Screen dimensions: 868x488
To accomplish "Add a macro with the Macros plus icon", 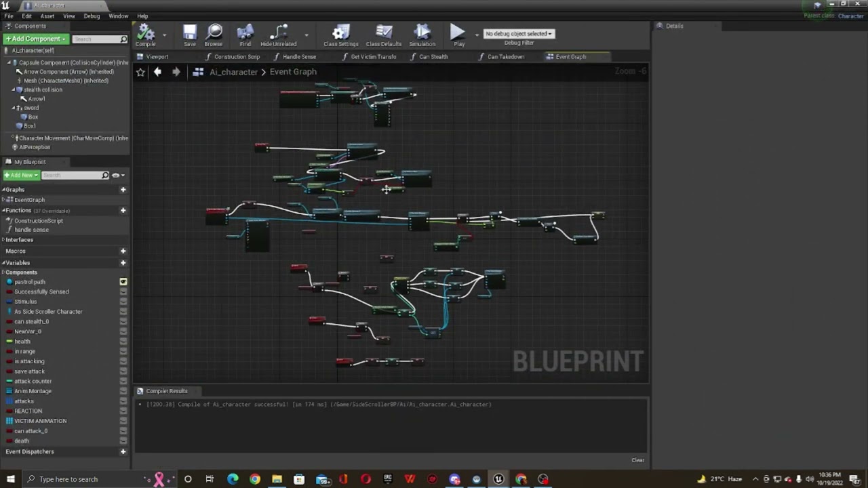I will pos(123,251).
